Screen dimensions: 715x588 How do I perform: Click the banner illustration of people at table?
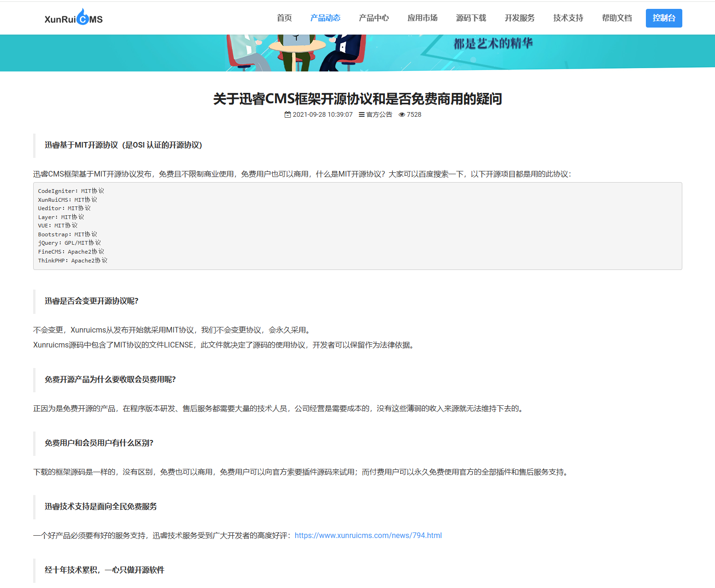296,52
